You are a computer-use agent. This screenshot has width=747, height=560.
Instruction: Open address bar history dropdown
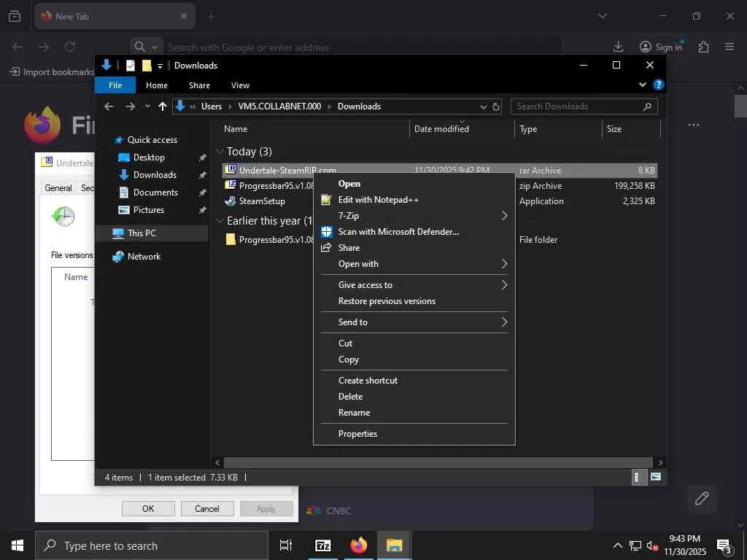click(x=483, y=106)
